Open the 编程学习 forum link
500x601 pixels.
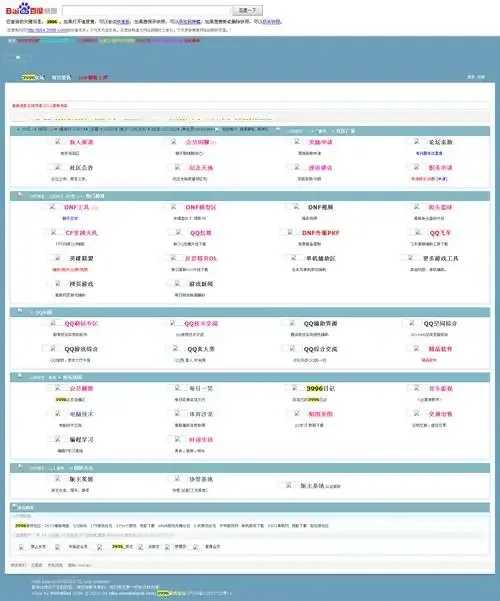coord(81,440)
